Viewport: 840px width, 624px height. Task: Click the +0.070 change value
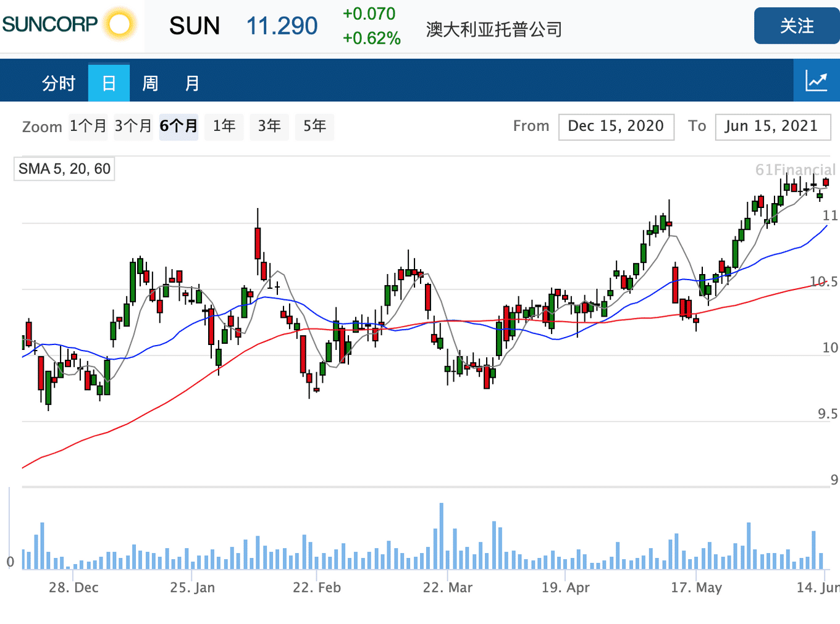369,14
